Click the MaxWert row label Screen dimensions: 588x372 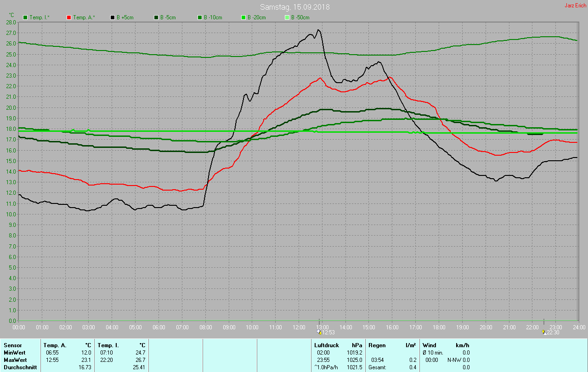pos(15,360)
